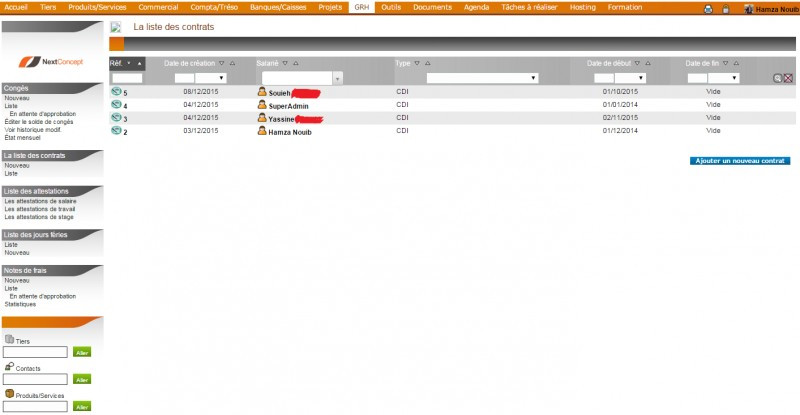Open the Hosting menu
This screenshot has height=415, width=800.
coord(583,7)
